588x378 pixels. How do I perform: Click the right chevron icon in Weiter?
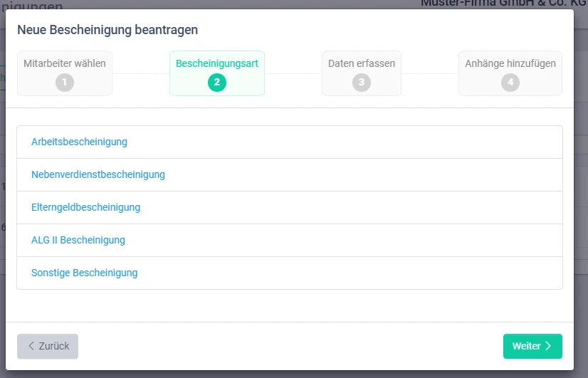click(548, 346)
